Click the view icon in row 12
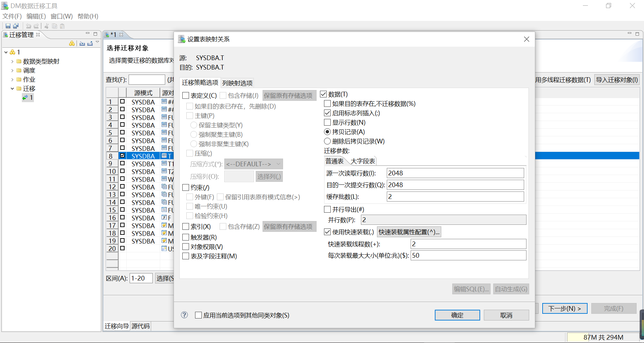644x343 pixels. point(164,186)
